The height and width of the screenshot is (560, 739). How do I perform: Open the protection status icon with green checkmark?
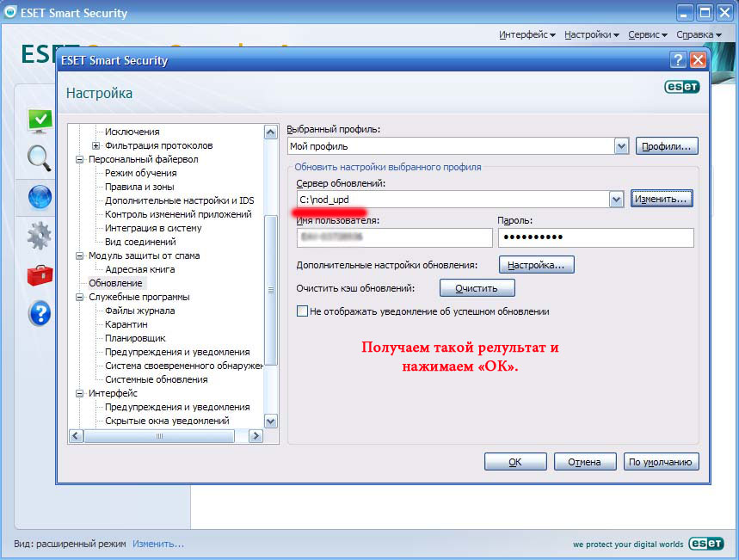(x=40, y=120)
